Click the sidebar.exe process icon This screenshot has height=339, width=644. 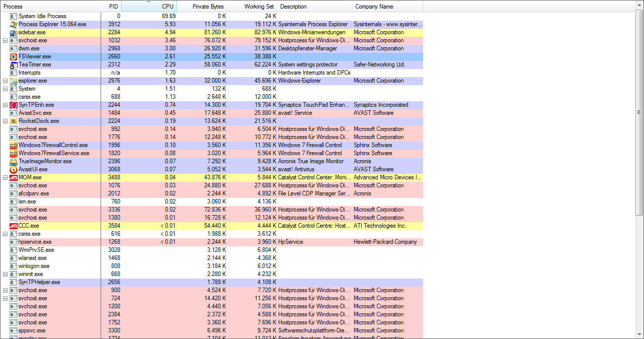(x=14, y=32)
